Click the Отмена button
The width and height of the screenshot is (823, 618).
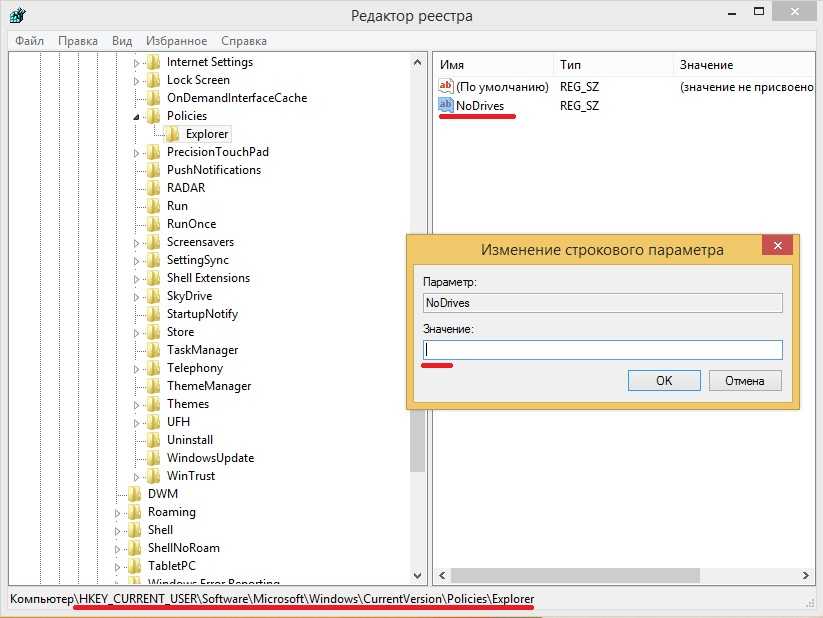[x=744, y=381]
